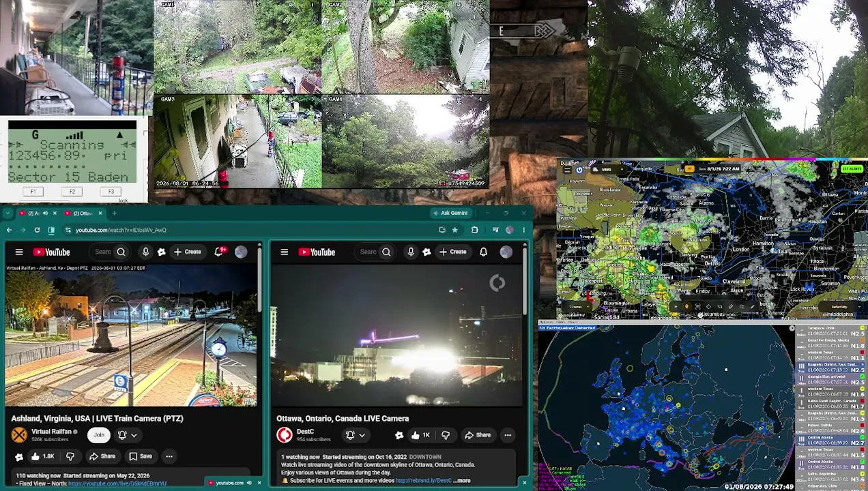The height and width of the screenshot is (491, 868).
Task: Open Chrome extensions puzzle icon
Action: 474,230
